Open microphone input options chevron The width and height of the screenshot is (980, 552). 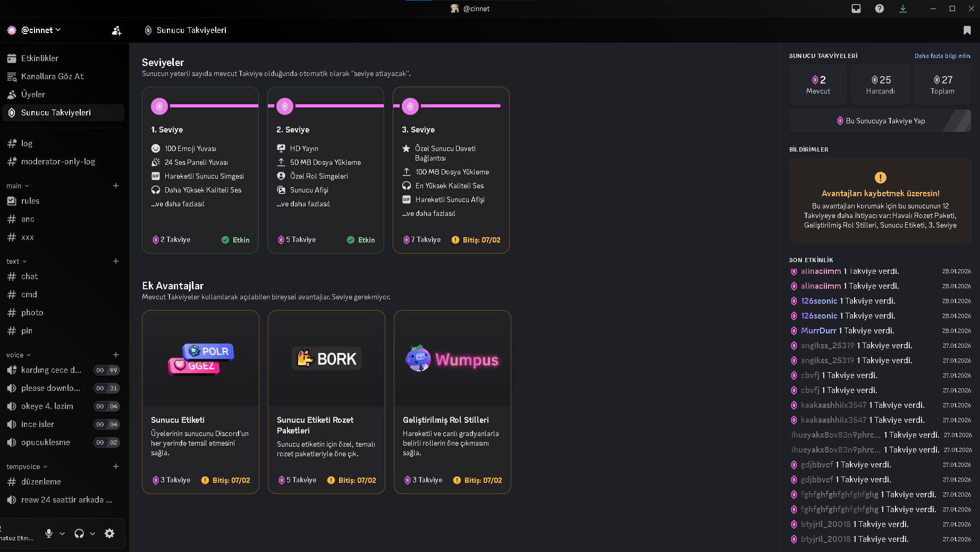pos(62,533)
